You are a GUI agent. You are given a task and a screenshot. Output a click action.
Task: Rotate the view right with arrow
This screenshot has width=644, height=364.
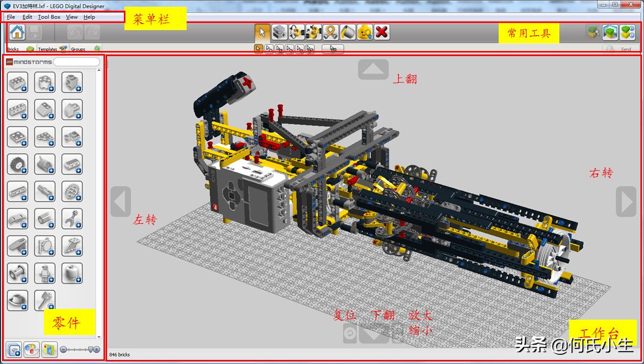click(x=626, y=201)
